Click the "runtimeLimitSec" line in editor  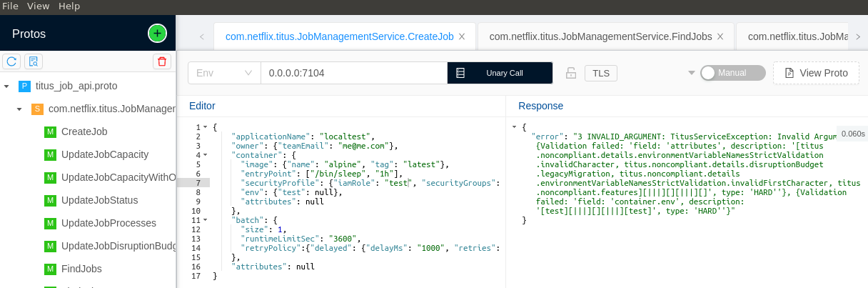[301, 239]
